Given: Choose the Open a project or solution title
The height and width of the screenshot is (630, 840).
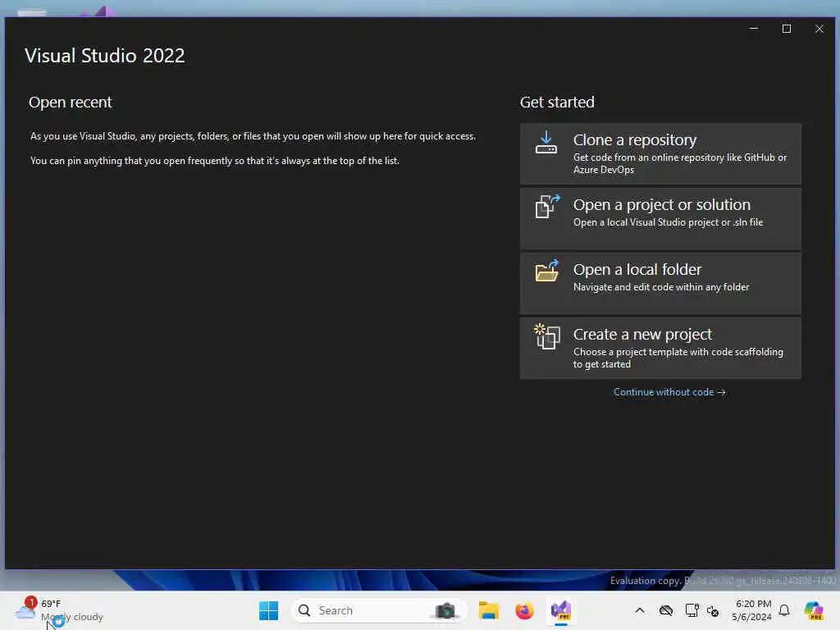Looking at the screenshot, I should (x=662, y=204).
